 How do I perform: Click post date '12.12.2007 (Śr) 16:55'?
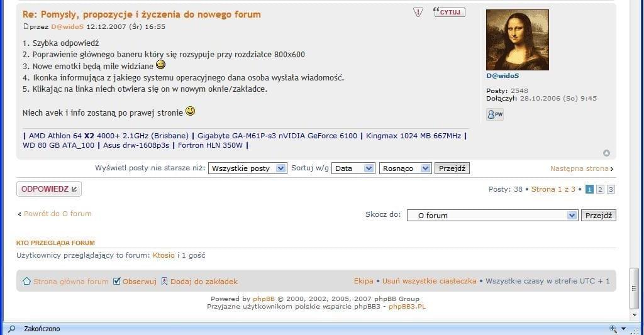(126, 26)
